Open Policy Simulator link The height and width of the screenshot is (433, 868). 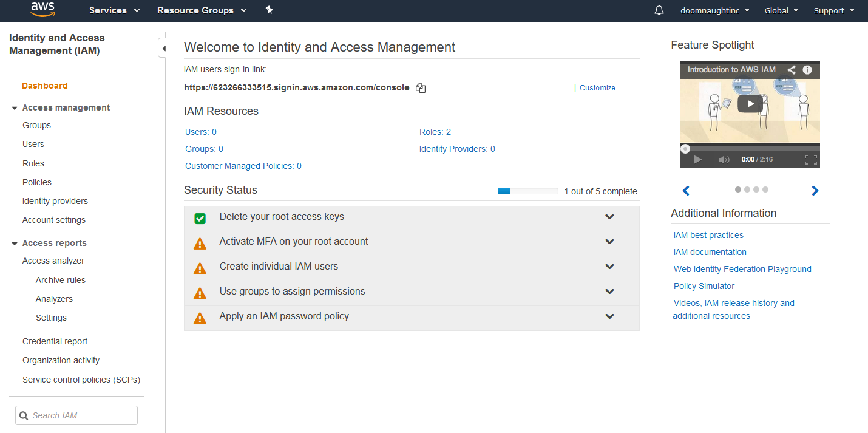click(704, 286)
